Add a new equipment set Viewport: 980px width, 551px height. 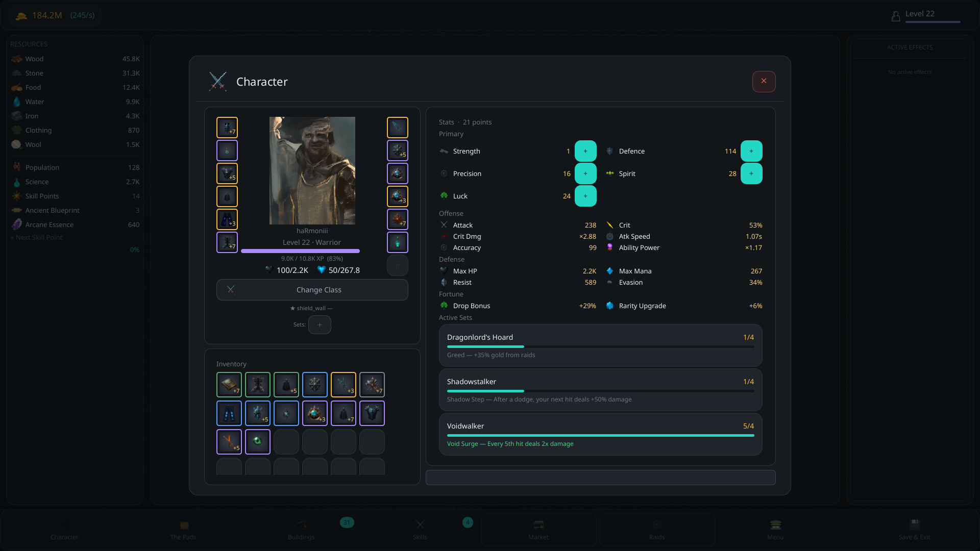(320, 324)
